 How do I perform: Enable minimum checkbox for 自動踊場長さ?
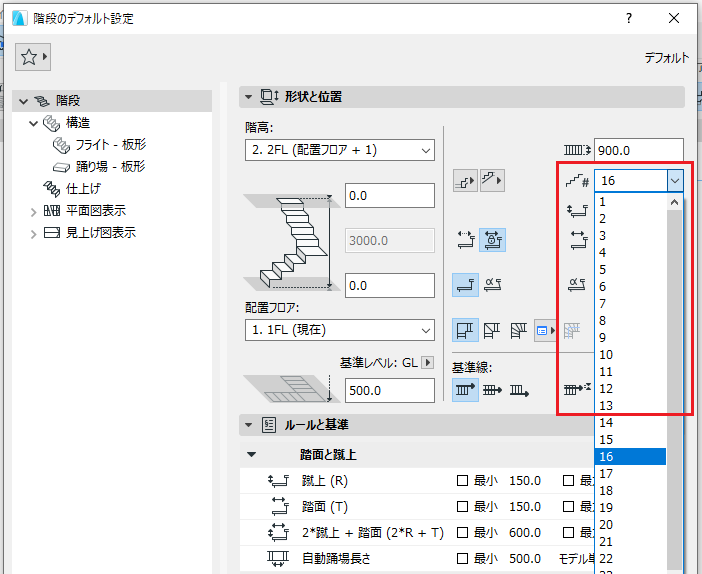pos(462,559)
